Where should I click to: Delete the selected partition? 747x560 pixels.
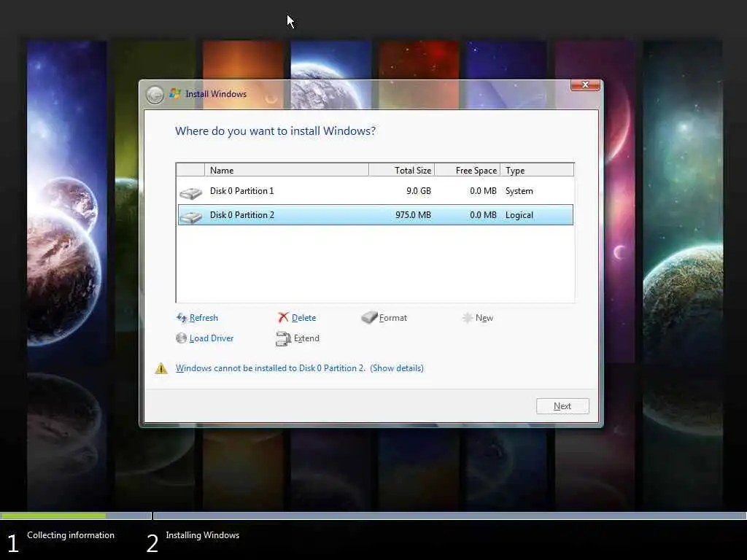point(303,318)
